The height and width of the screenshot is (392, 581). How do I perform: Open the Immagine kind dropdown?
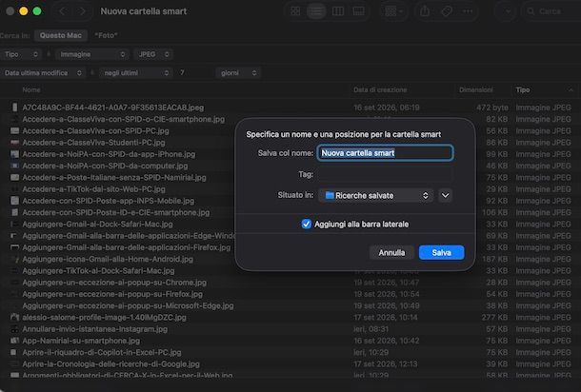tap(92, 54)
